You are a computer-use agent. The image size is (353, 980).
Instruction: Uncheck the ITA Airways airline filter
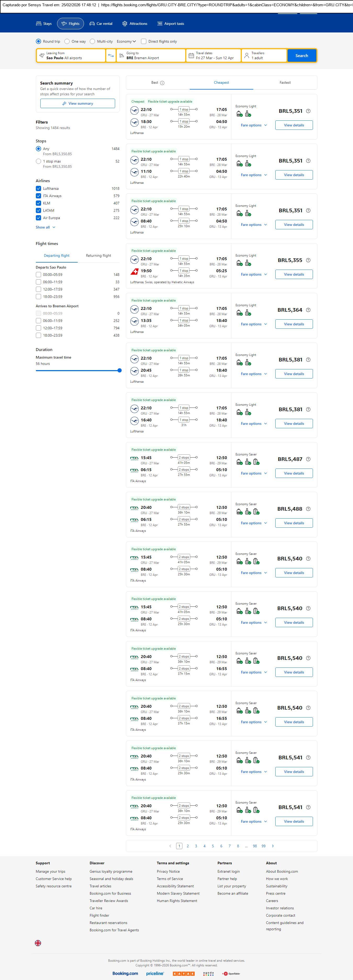pyautogui.click(x=38, y=196)
